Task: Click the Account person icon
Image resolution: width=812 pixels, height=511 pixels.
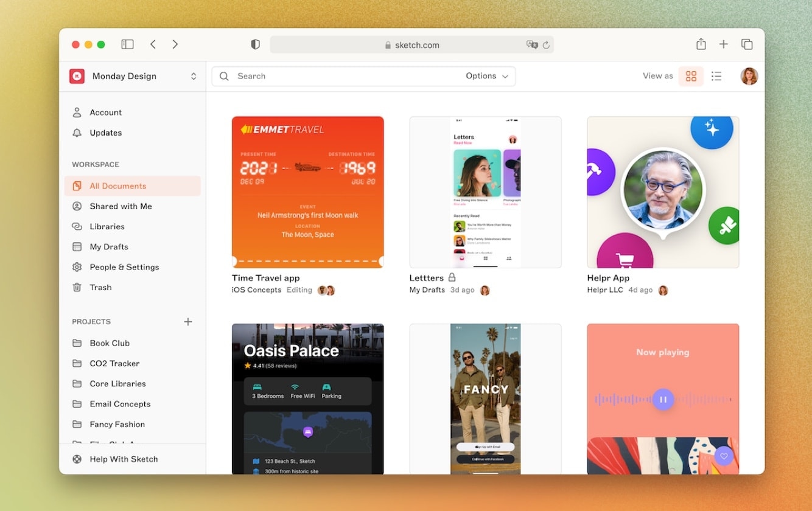Action: tap(77, 113)
